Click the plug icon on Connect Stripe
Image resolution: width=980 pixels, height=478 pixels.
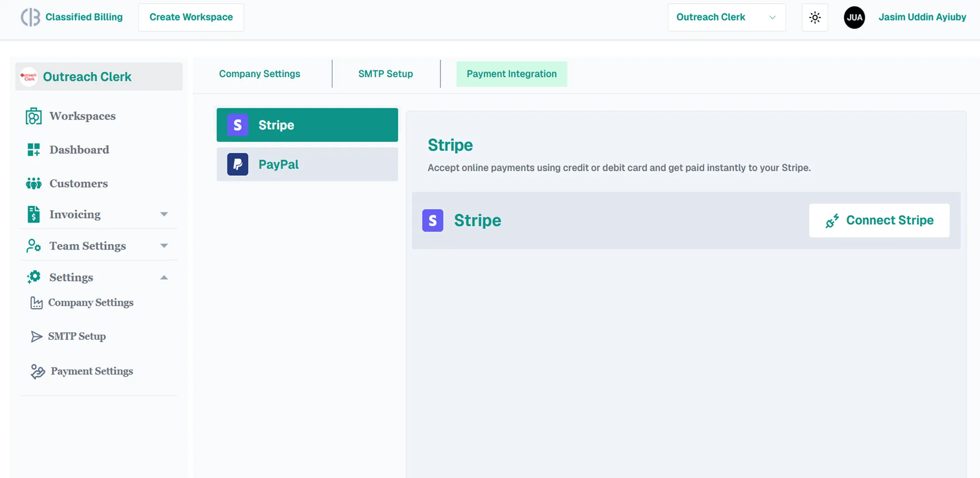point(832,220)
